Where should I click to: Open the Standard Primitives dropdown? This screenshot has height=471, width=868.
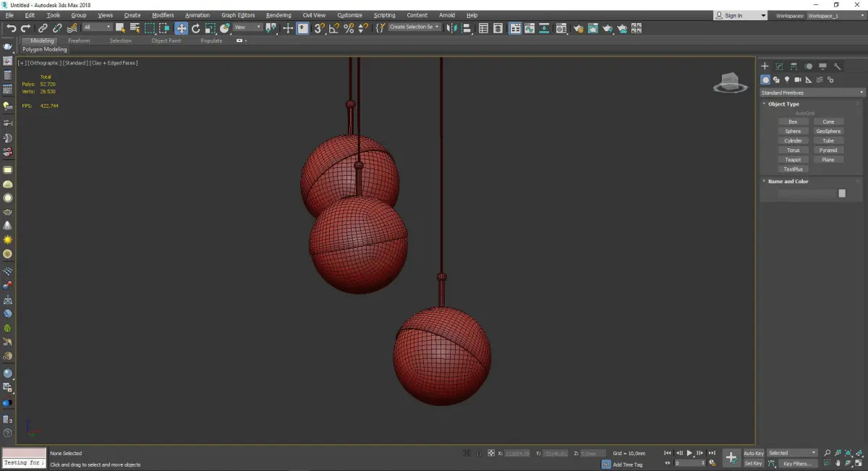coord(812,93)
